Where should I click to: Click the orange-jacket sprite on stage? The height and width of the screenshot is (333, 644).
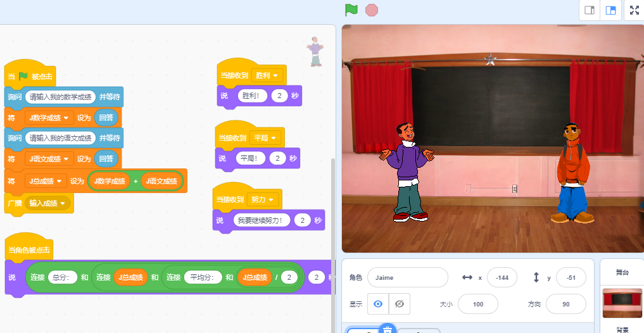(x=572, y=172)
